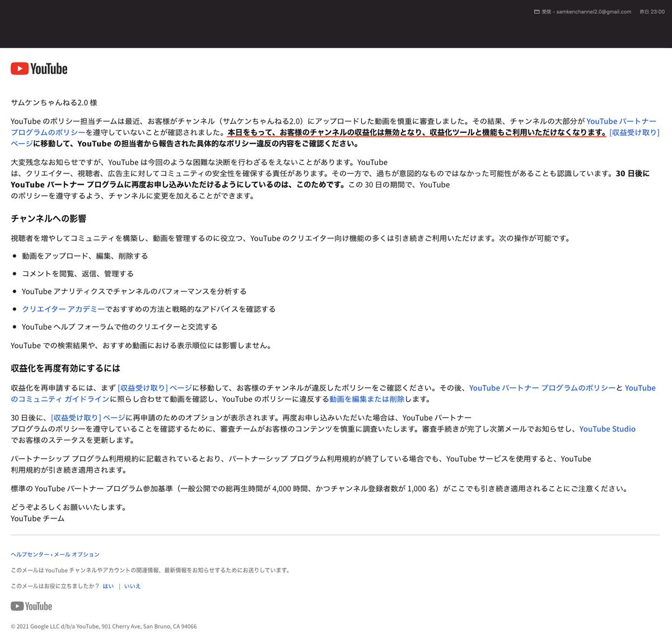Viewport: 672px width, 634px height.
Task: Answer はい to the email feedback question
Action: 108,586
